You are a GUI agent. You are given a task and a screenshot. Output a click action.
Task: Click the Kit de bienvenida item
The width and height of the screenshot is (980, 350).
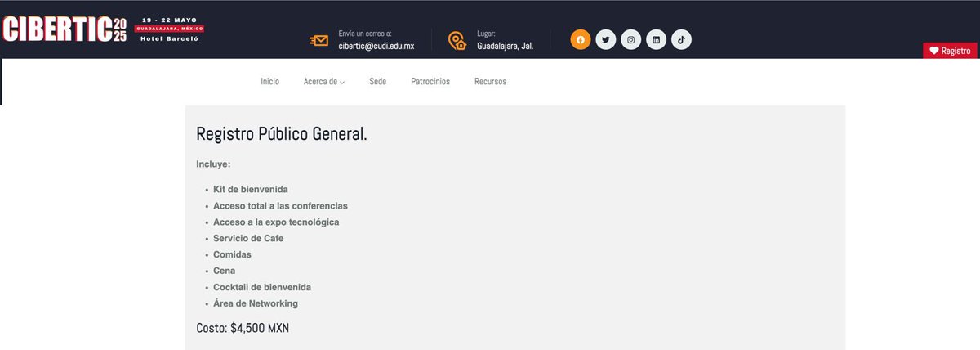pyautogui.click(x=251, y=190)
